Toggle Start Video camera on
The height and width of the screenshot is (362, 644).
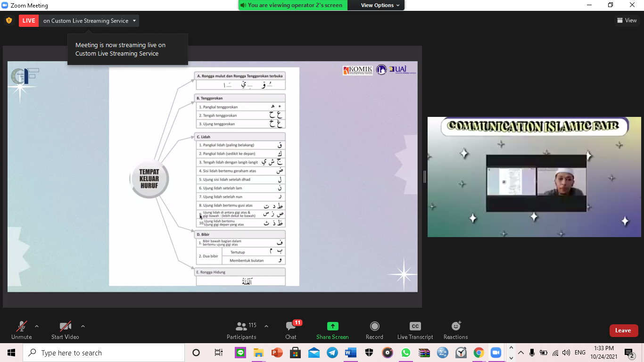(65, 326)
